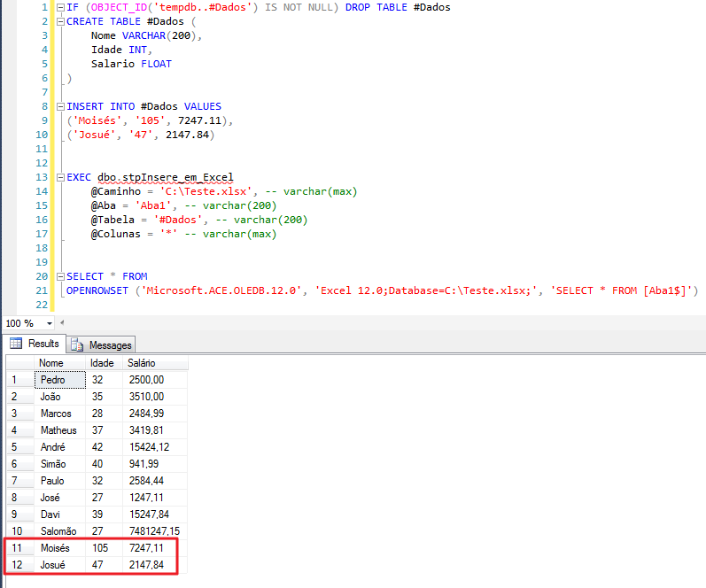Collapse the INSERT INTO #Dados block

(60, 106)
